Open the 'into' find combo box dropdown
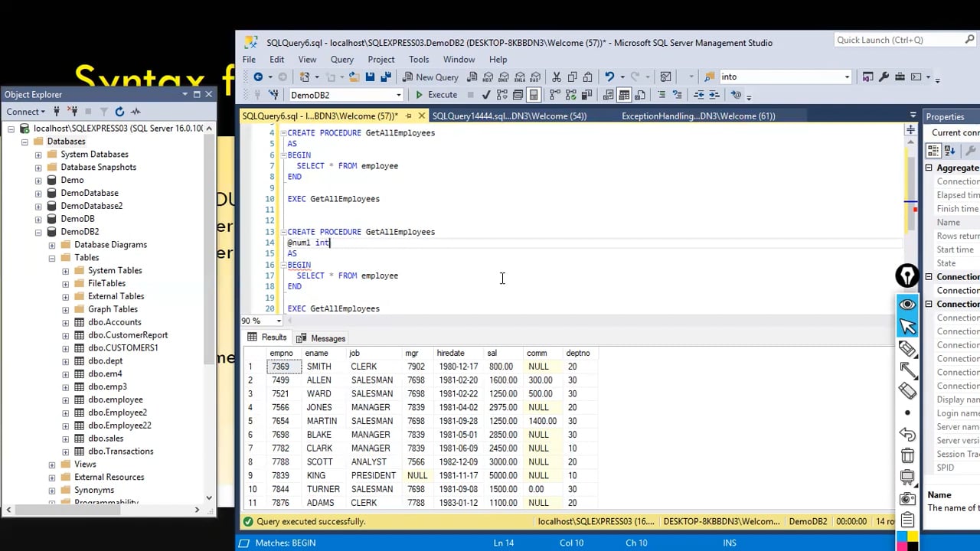The image size is (980, 551). tap(847, 77)
